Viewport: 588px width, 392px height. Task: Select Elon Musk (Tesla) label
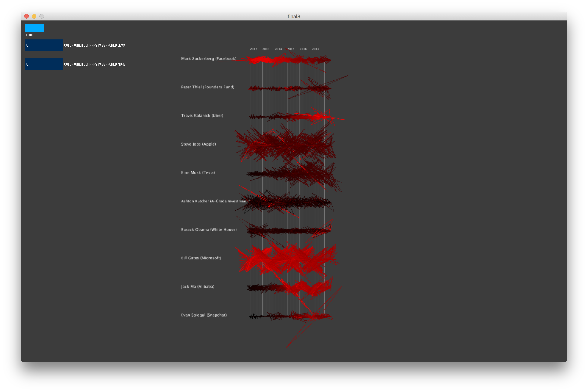pos(198,172)
